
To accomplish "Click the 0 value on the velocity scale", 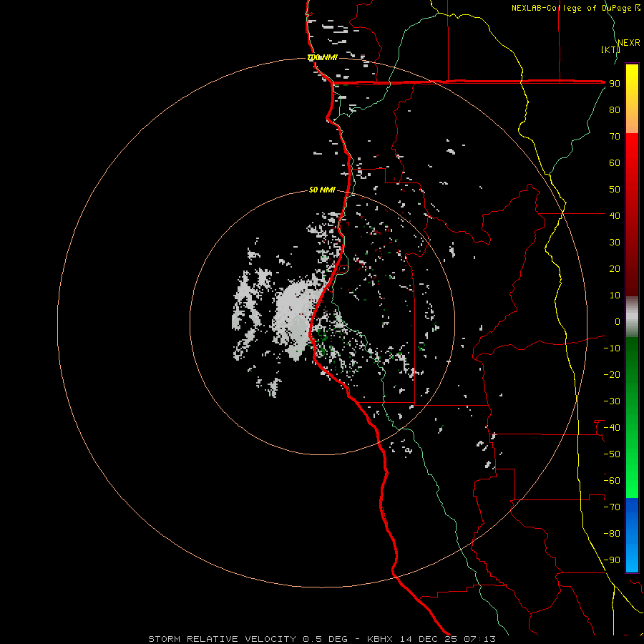I will (x=618, y=322).
